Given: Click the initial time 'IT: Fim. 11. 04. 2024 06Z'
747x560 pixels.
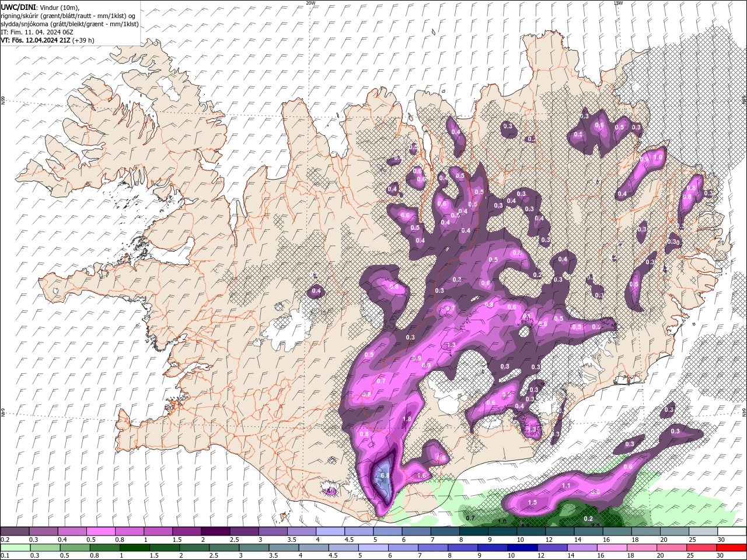Looking at the screenshot, I should (x=37, y=32).
